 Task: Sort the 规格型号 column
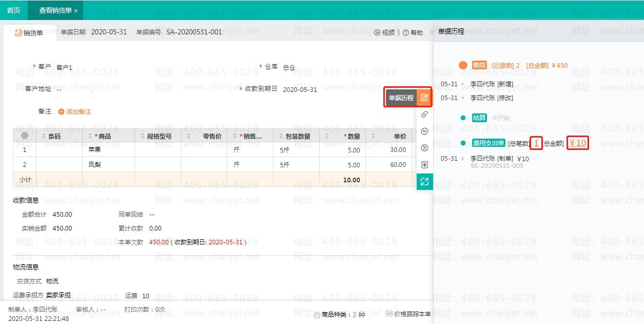pos(142,137)
